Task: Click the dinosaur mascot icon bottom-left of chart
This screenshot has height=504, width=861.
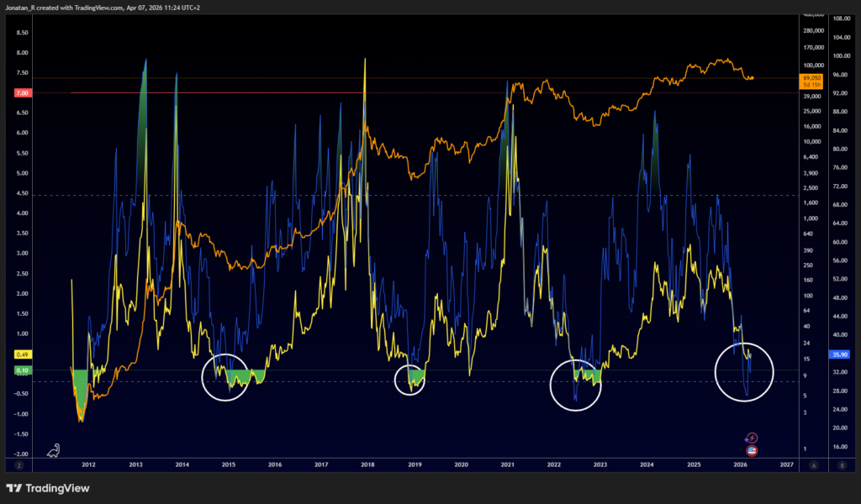Action: pos(53,451)
